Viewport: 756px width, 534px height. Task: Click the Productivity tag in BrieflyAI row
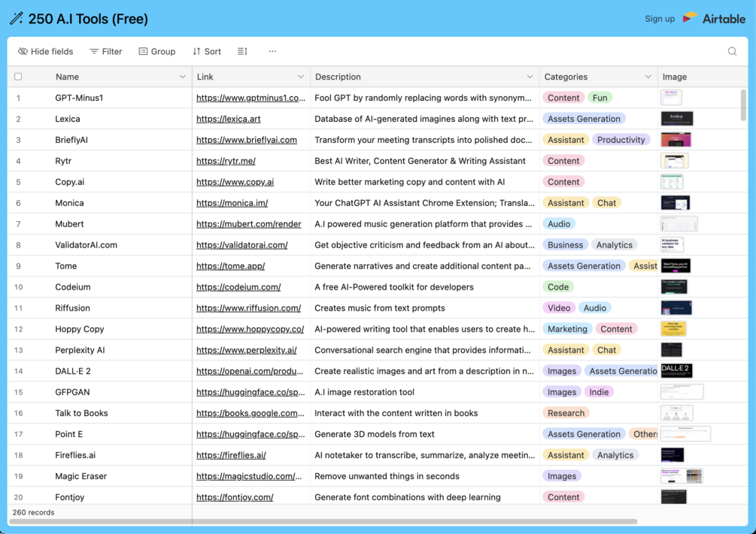point(621,140)
